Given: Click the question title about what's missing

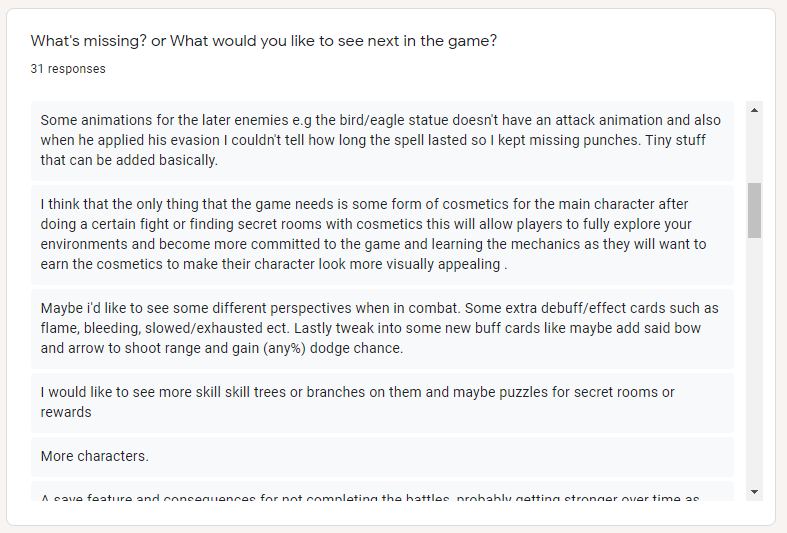Looking at the screenshot, I should [264, 41].
